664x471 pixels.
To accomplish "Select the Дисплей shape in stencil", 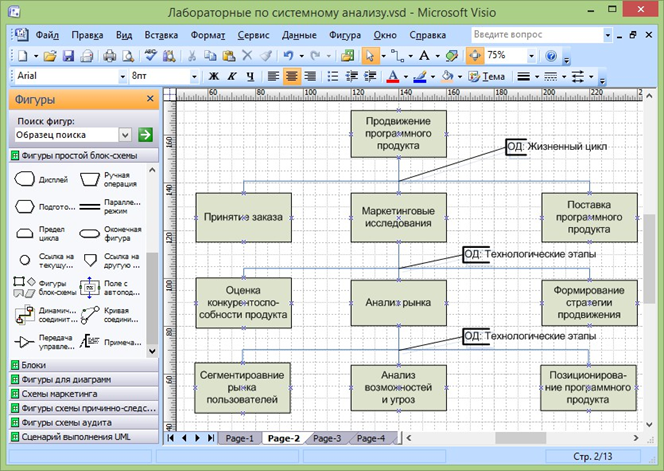I will coord(42,180).
